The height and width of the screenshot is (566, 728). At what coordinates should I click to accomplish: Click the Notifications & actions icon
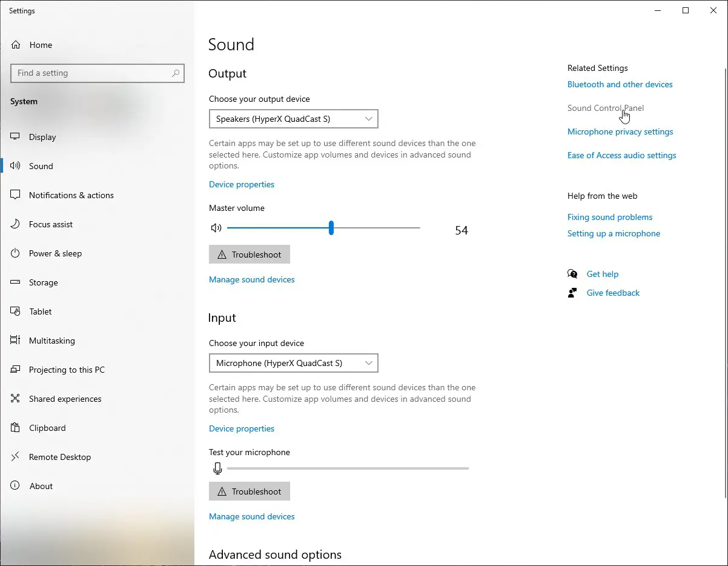coord(16,195)
